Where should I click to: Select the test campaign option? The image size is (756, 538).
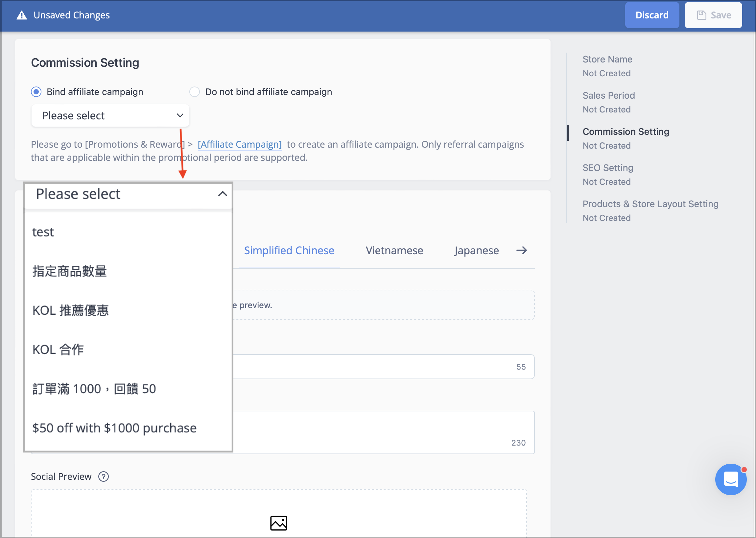coord(43,232)
